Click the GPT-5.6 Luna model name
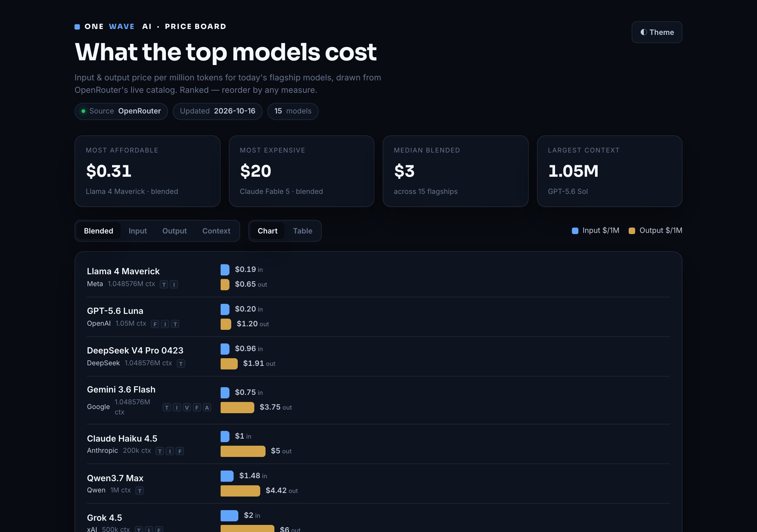This screenshot has width=757, height=532. coord(115,311)
